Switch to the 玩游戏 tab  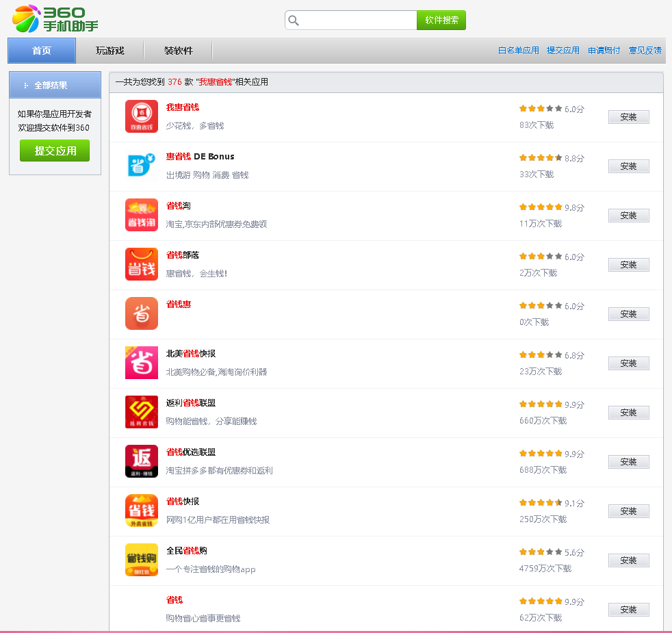click(110, 51)
